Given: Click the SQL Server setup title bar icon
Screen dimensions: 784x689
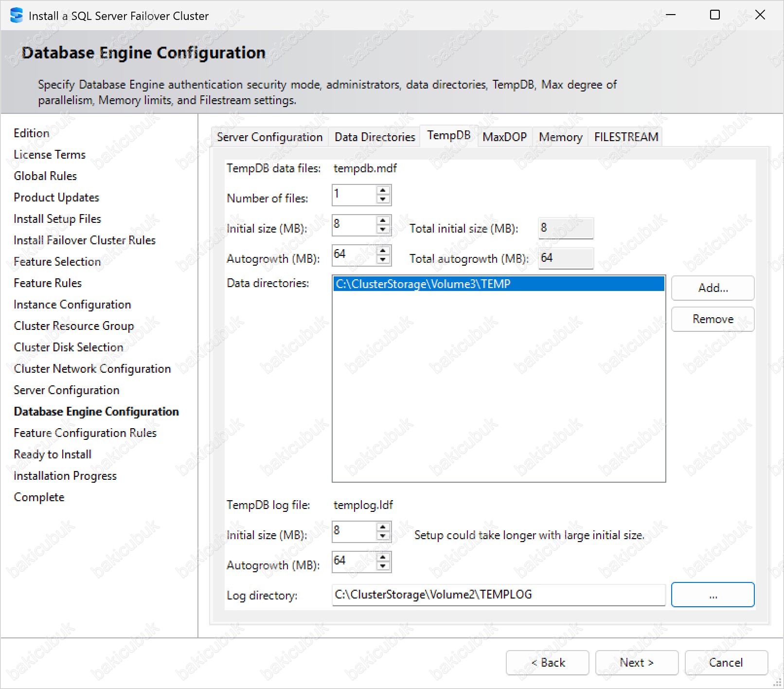Looking at the screenshot, I should (x=16, y=16).
